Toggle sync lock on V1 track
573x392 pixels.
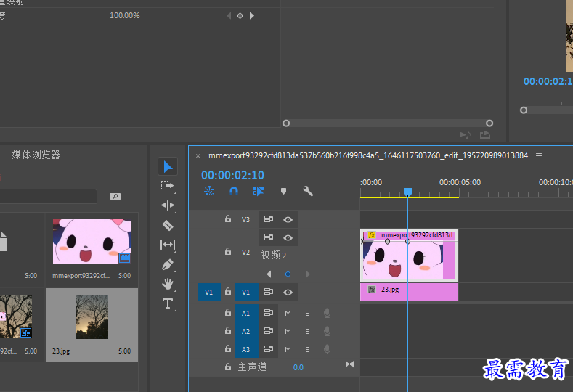click(269, 292)
